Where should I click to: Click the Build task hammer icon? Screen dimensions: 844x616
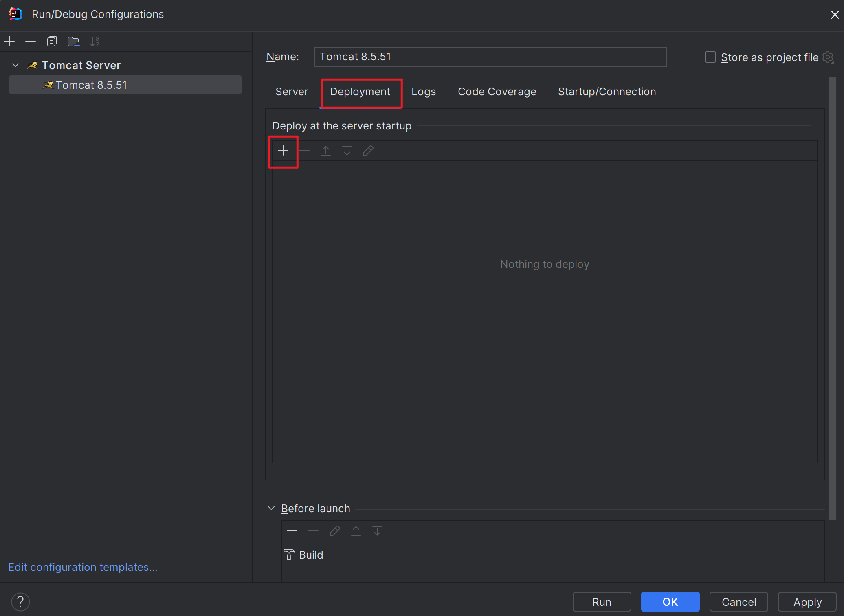click(289, 555)
